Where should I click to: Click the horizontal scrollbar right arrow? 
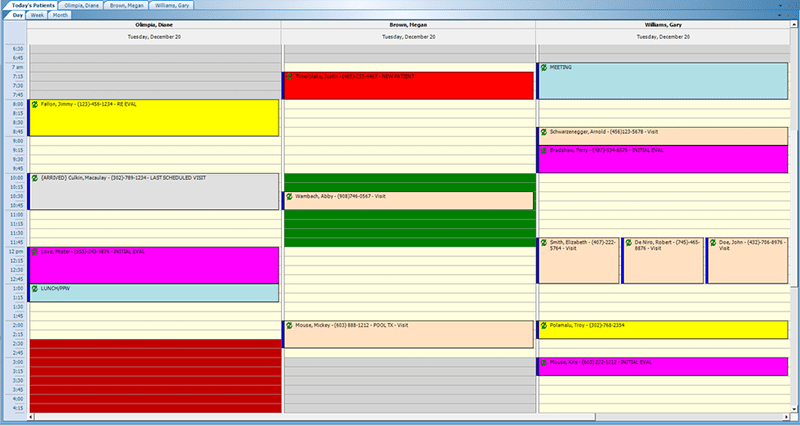[x=786, y=417]
